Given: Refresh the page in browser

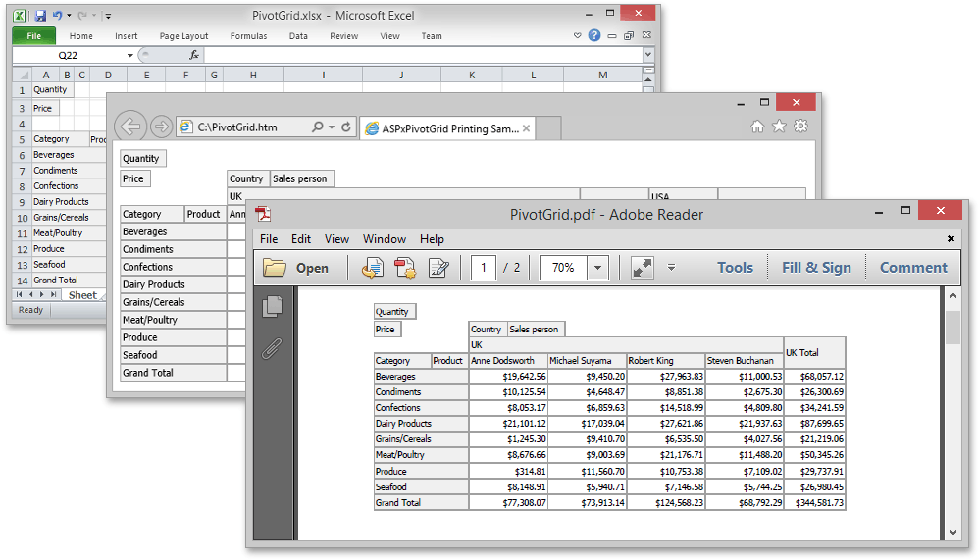Looking at the screenshot, I should click(346, 127).
